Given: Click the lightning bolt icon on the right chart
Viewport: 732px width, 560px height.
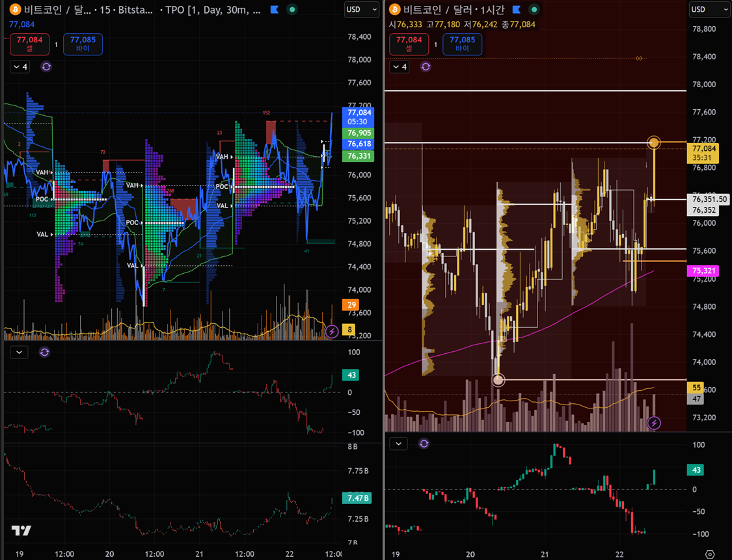Looking at the screenshot, I should click(655, 423).
